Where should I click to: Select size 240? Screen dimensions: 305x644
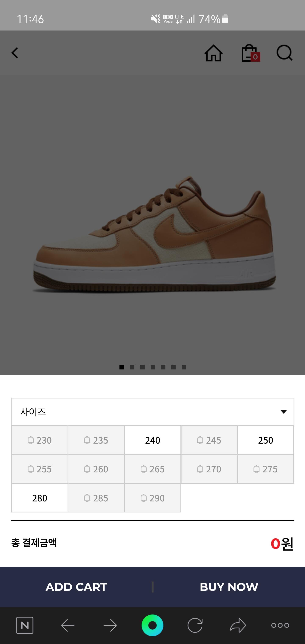coord(152,440)
